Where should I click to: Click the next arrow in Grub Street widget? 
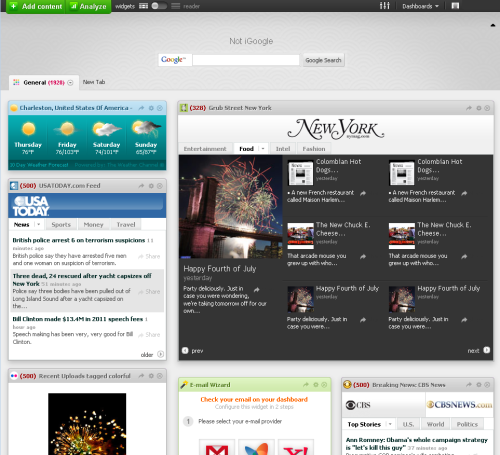[x=487, y=350]
